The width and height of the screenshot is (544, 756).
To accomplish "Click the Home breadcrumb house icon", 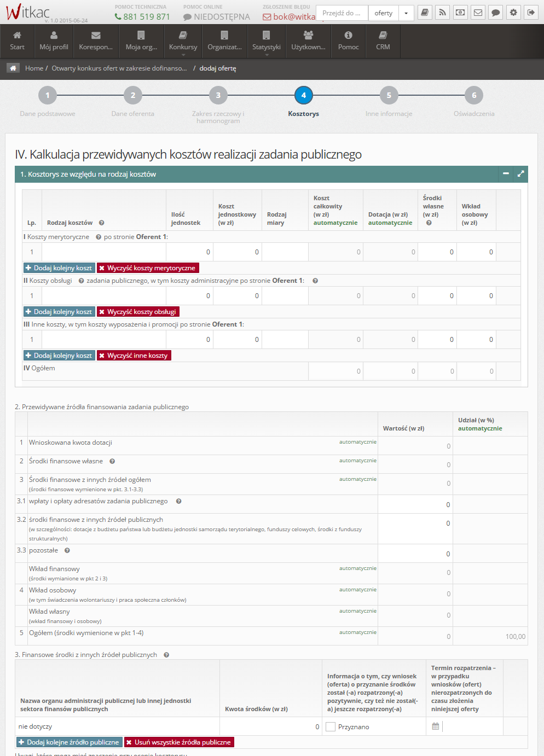I will click(13, 68).
